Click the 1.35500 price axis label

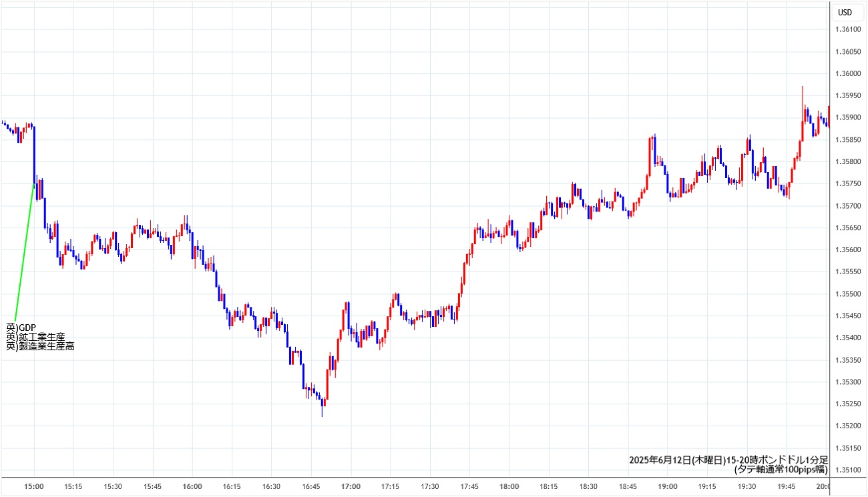click(849, 294)
